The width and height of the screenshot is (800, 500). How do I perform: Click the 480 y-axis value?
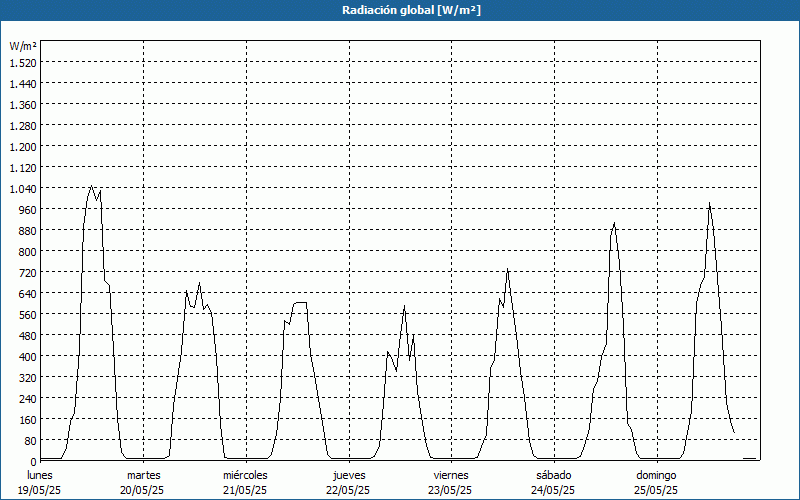[x=28, y=336]
